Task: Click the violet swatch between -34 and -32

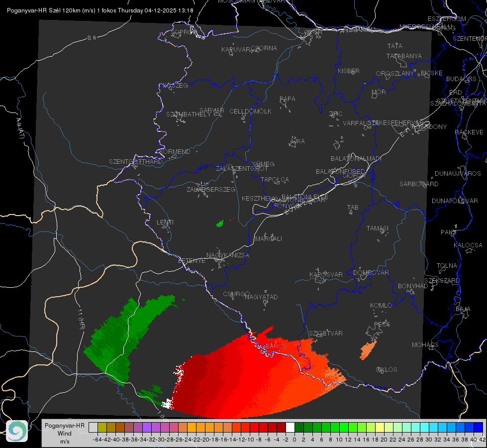Action: coord(147,427)
